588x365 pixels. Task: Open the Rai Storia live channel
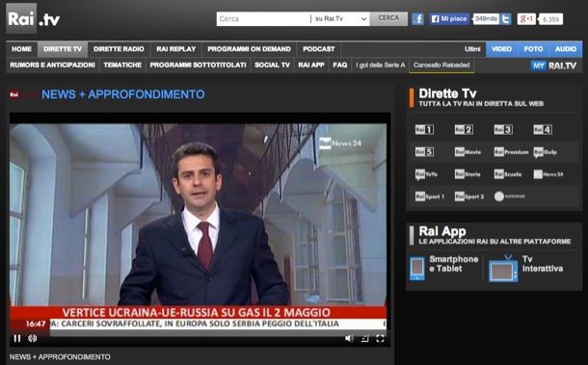468,174
